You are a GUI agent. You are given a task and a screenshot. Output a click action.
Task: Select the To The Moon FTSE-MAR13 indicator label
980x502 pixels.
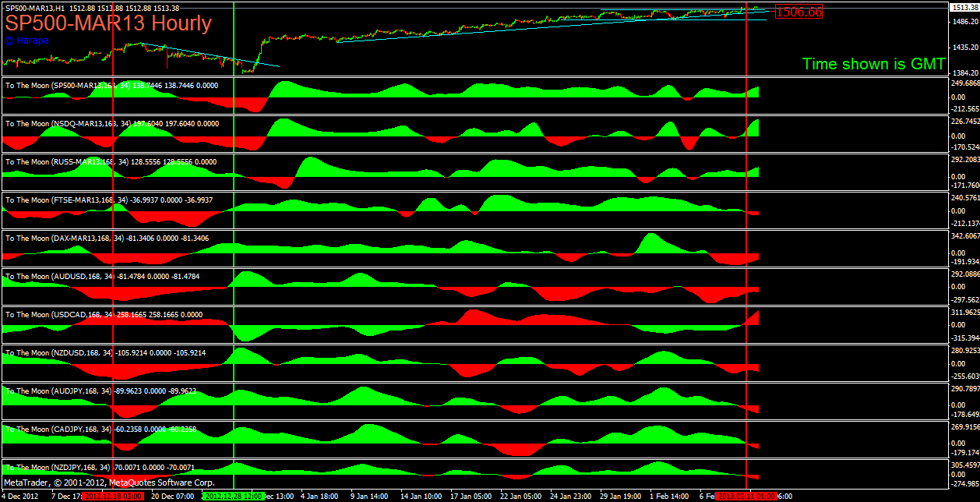(108, 200)
